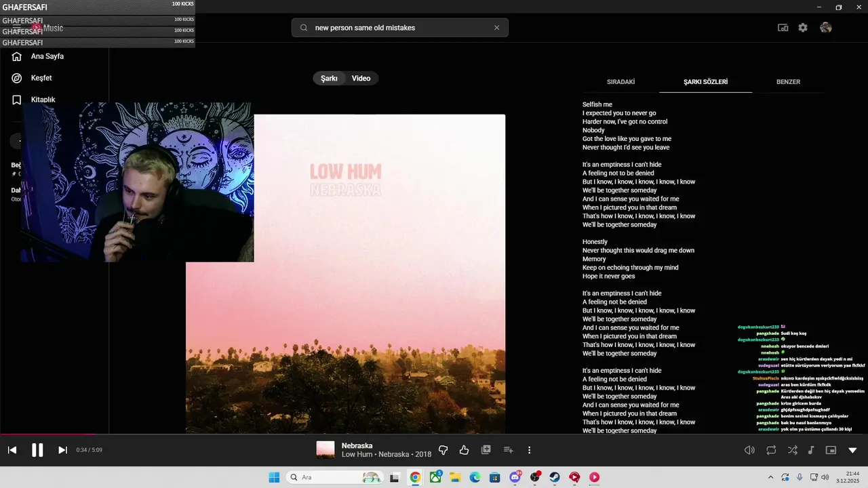
Task: Click the Nebraska song title in player bar
Action: click(x=357, y=445)
